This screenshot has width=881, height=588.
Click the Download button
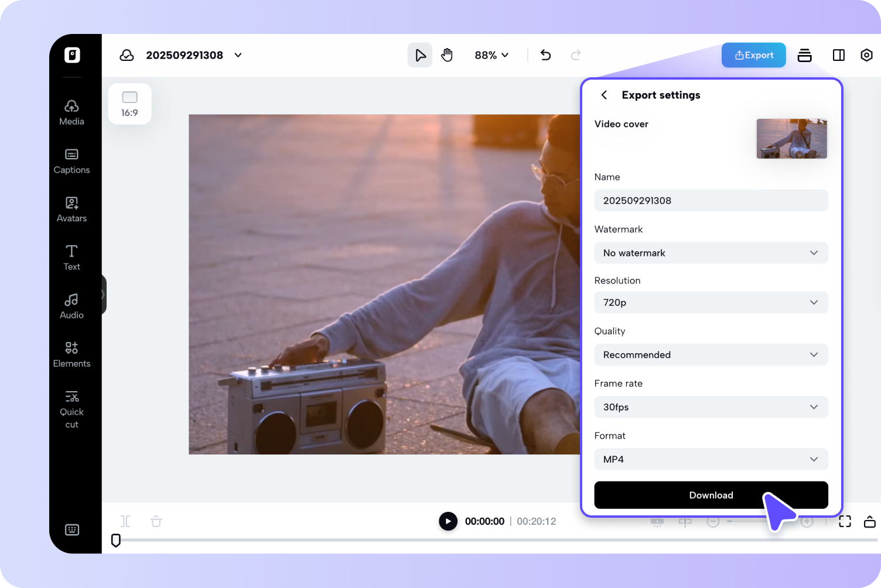(711, 495)
